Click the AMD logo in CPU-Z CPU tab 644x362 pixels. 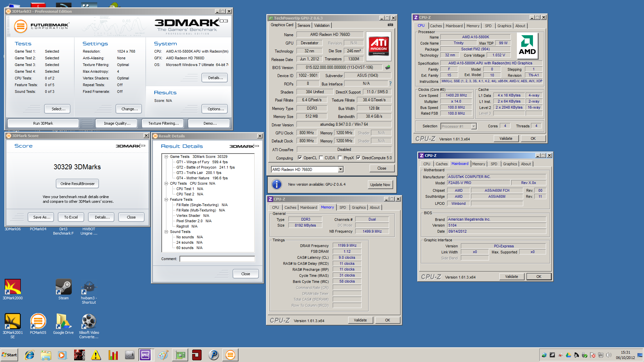coord(527,46)
